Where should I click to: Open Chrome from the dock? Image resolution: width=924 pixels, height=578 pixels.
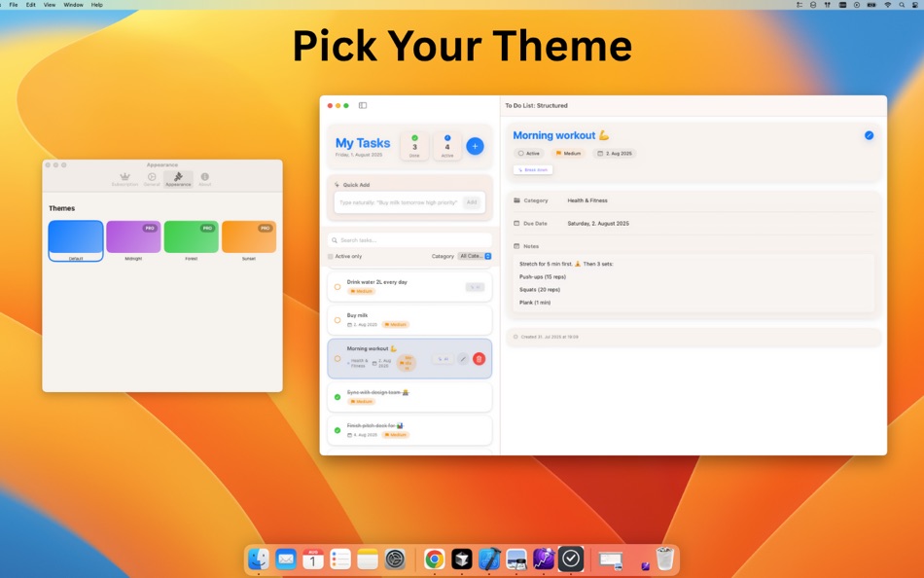point(435,560)
